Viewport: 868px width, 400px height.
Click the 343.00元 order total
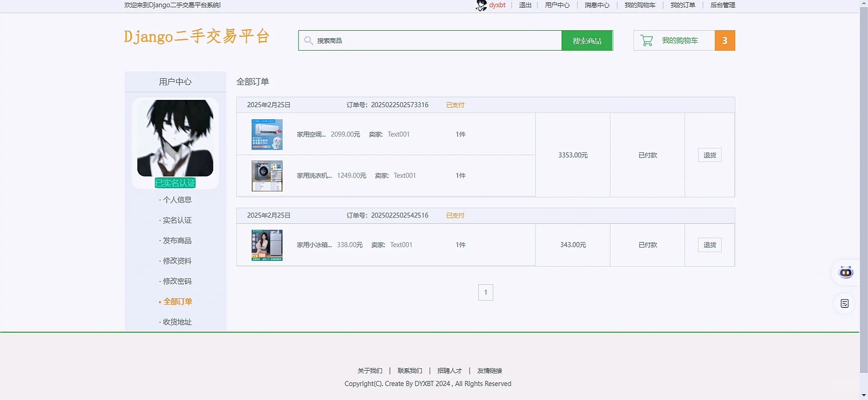573,245
